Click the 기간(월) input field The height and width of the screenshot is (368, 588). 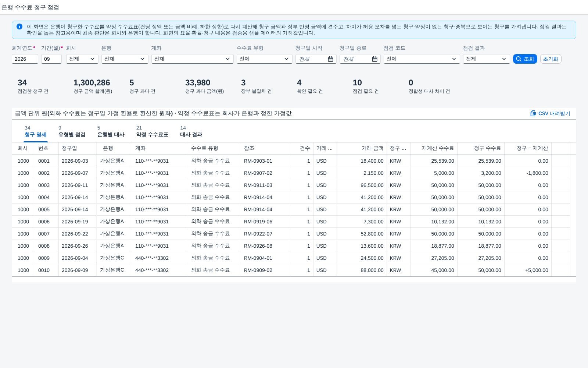click(51, 59)
